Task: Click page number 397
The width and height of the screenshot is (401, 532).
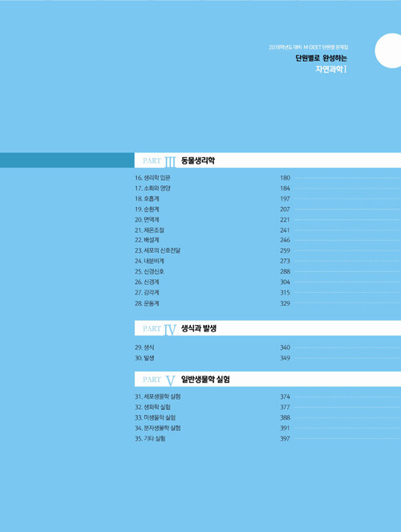Action: 285,439
